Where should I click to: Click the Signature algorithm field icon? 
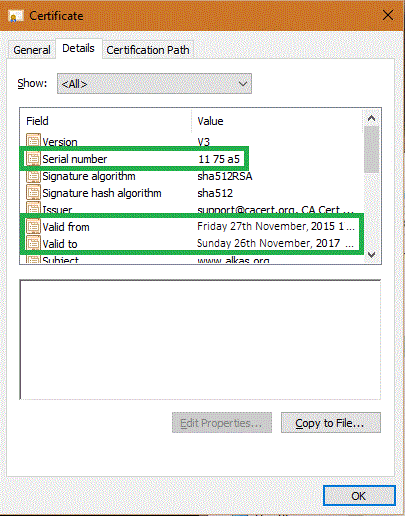pyautogui.click(x=33, y=176)
